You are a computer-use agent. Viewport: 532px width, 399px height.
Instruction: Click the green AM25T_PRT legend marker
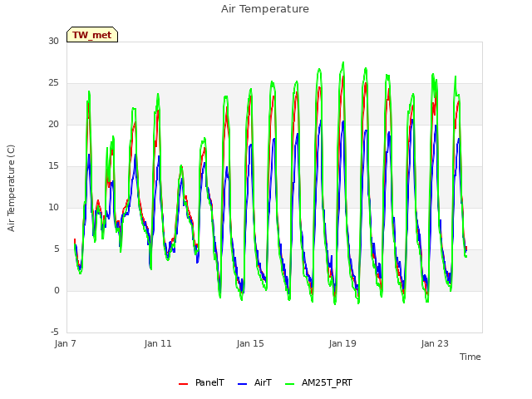point(290,383)
